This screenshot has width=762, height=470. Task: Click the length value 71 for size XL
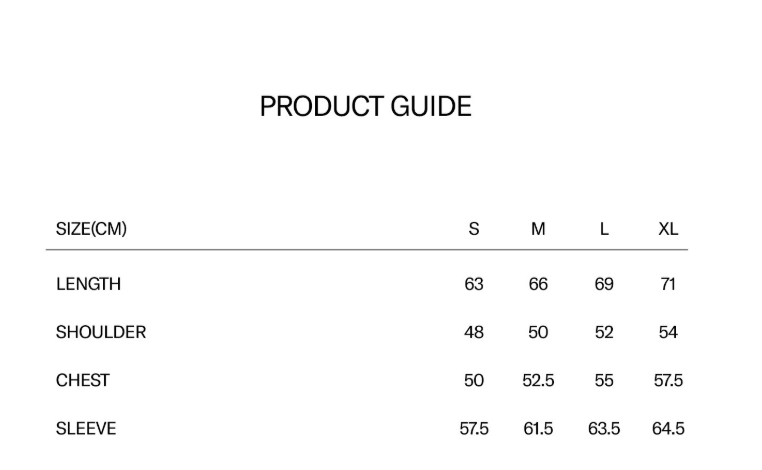click(x=668, y=284)
